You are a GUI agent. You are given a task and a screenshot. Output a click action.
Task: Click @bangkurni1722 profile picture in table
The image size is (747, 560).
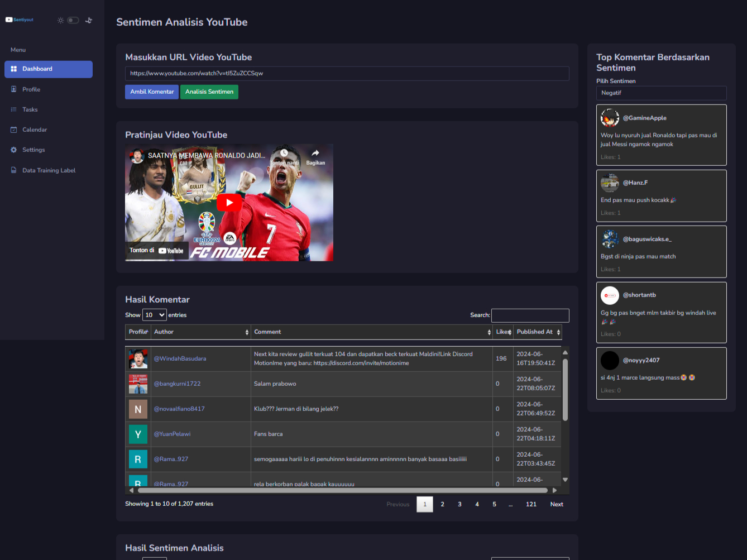[x=138, y=384]
